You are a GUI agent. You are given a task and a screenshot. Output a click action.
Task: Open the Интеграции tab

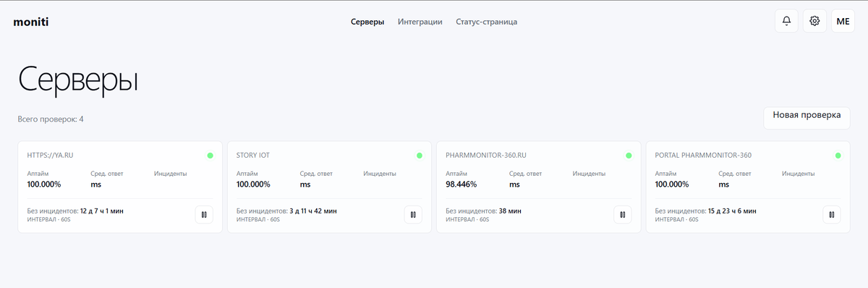tap(420, 22)
